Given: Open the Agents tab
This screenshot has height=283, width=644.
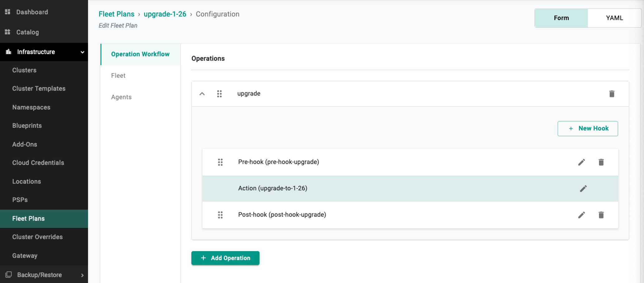Looking at the screenshot, I should (121, 97).
